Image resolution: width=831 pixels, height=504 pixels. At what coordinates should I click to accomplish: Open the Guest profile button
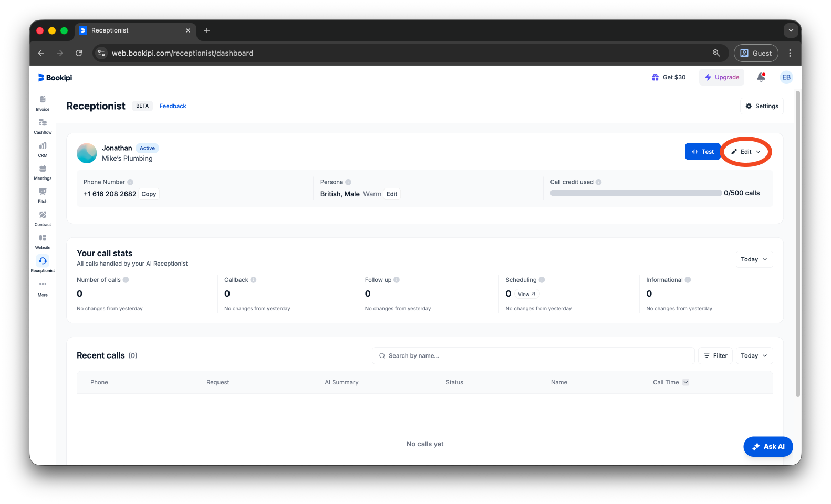756,53
